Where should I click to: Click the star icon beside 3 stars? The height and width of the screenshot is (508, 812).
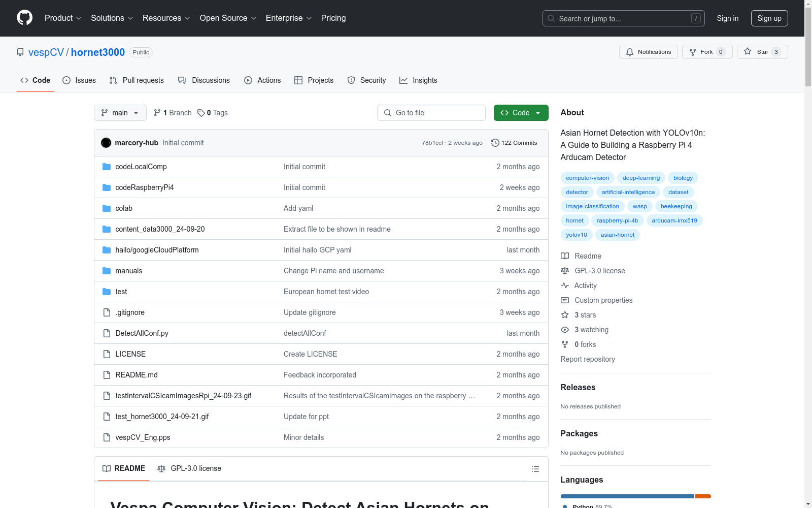pos(565,315)
